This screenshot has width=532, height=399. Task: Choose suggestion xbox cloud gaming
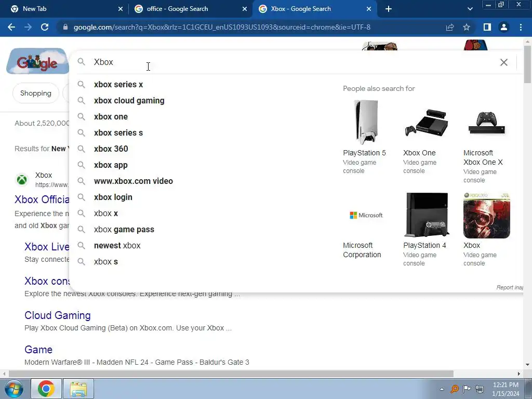tap(129, 101)
